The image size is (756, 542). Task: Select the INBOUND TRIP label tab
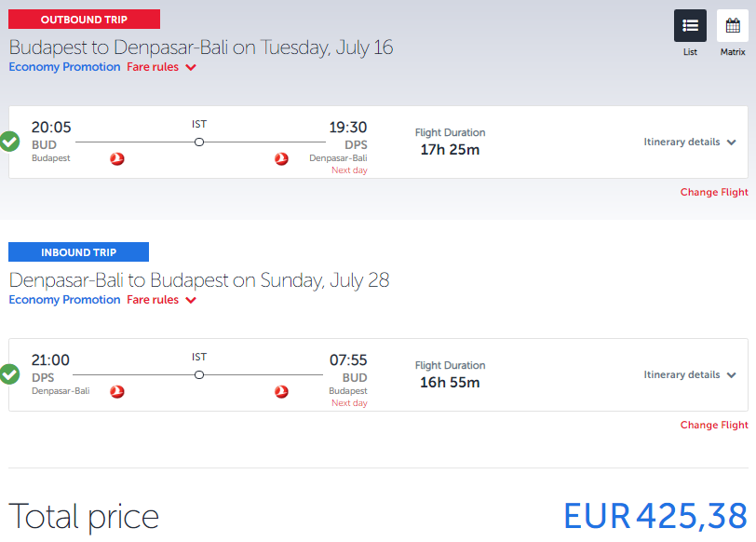click(78, 252)
